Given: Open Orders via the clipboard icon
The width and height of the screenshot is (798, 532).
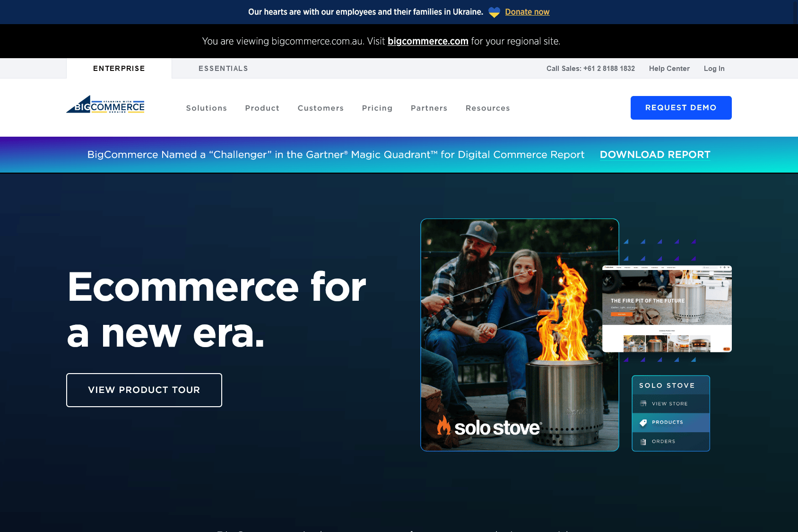Looking at the screenshot, I should tap(643, 441).
